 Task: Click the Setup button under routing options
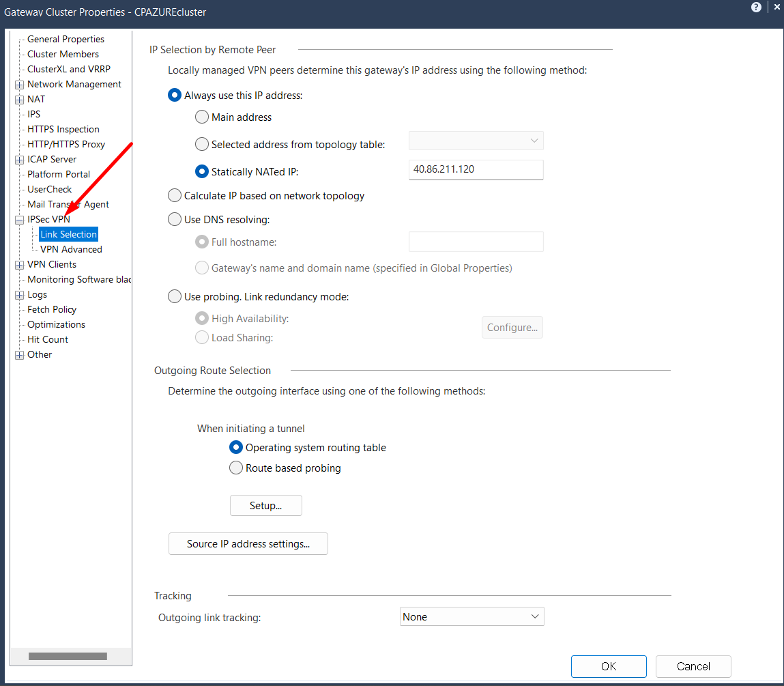click(265, 505)
